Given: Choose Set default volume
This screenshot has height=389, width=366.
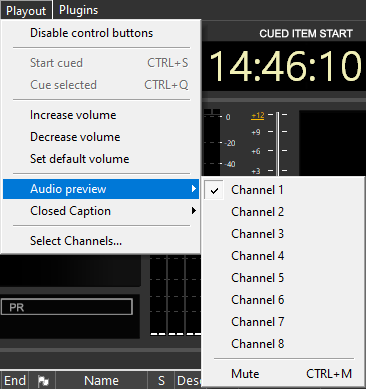Looking at the screenshot, I should click(101, 159).
